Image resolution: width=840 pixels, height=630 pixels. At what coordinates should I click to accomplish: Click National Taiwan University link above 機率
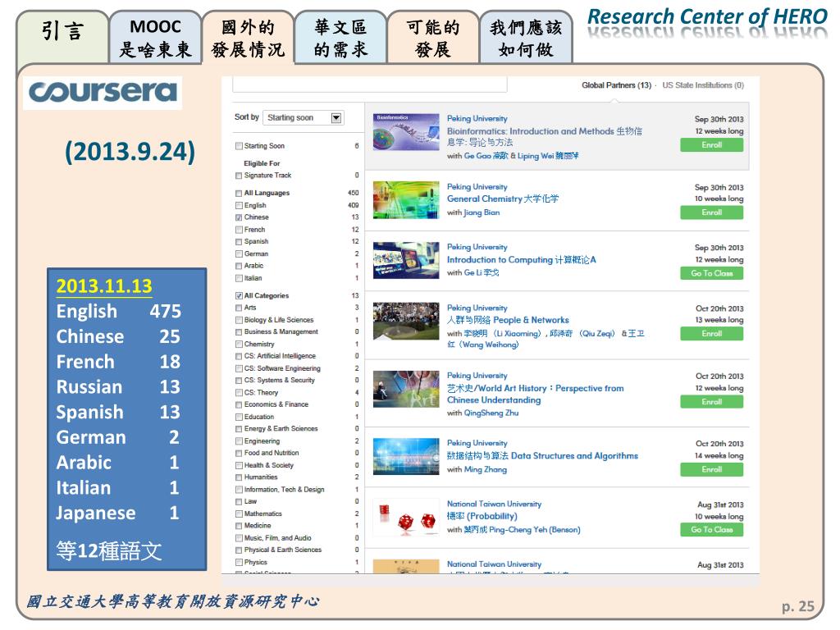(494, 504)
